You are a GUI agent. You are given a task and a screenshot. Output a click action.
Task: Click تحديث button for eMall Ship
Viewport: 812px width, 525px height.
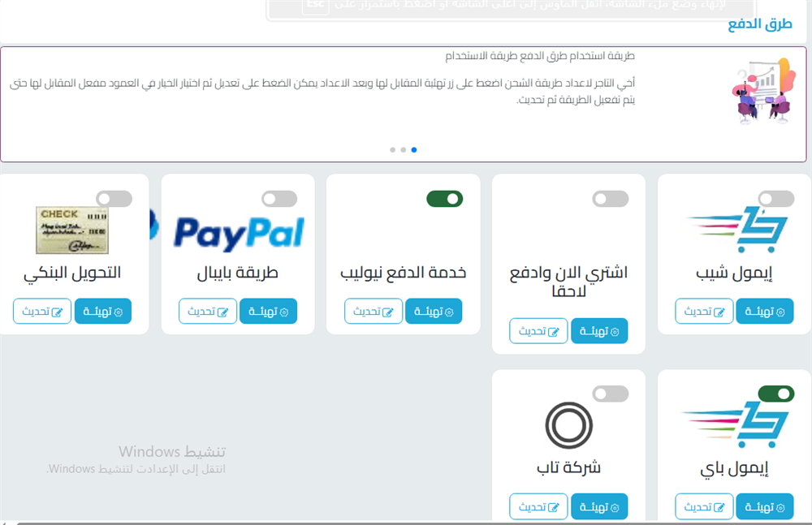[704, 311]
